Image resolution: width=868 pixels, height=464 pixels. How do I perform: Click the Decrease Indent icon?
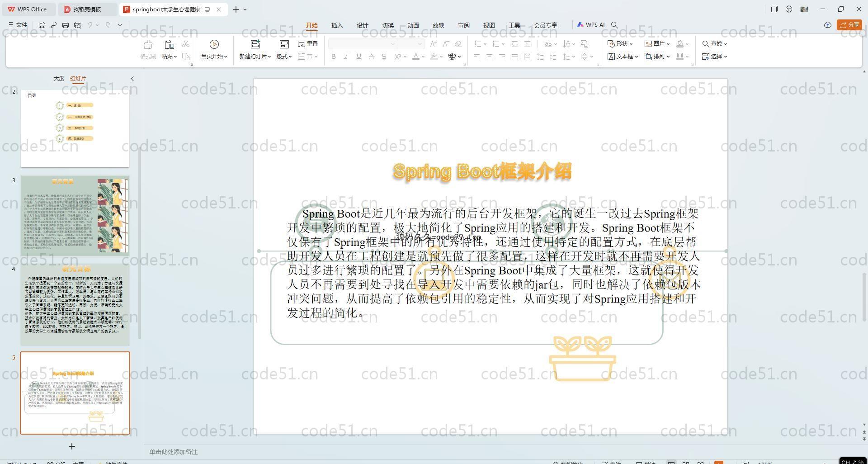(514, 44)
